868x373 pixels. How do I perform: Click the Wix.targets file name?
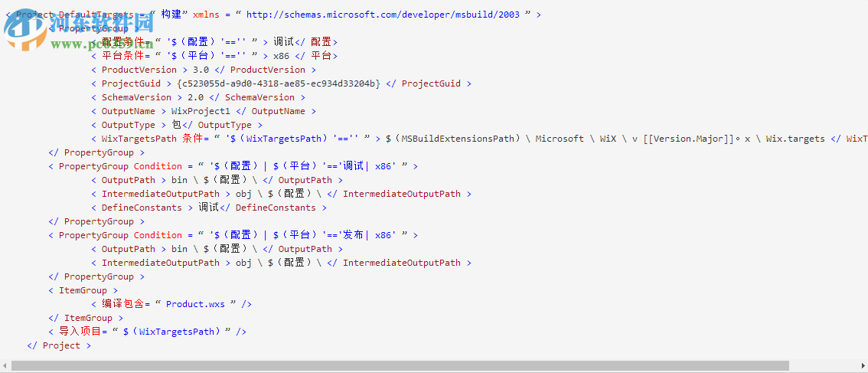(795, 139)
